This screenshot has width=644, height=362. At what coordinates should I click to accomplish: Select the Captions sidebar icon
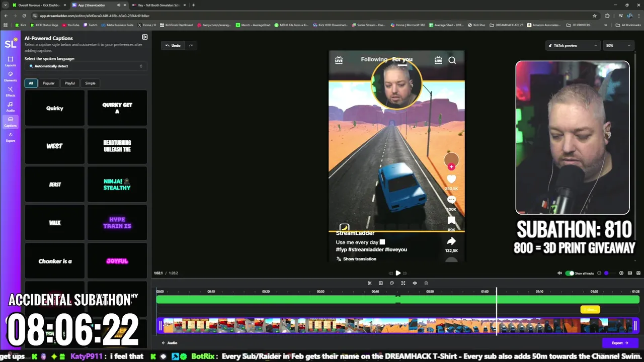click(x=10, y=122)
